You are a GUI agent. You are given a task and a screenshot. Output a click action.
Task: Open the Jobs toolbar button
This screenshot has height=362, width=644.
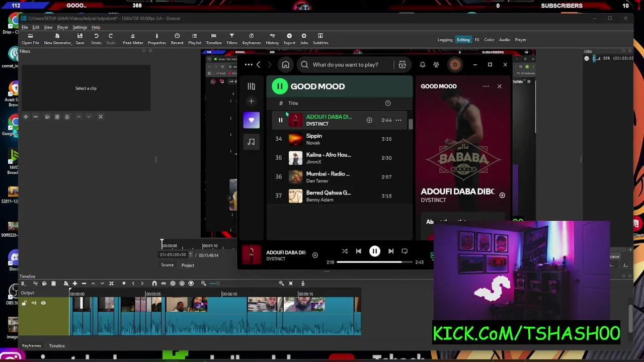[304, 39]
